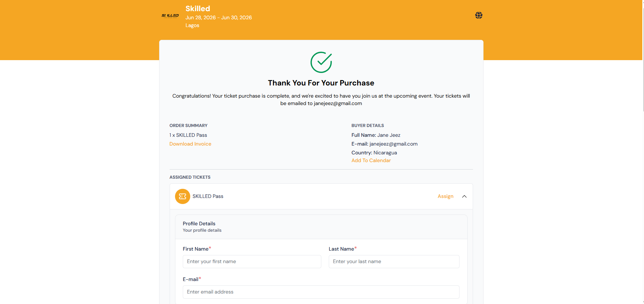Viewport: 644px width, 304px height.
Task: Download the invoice
Action: (x=190, y=144)
